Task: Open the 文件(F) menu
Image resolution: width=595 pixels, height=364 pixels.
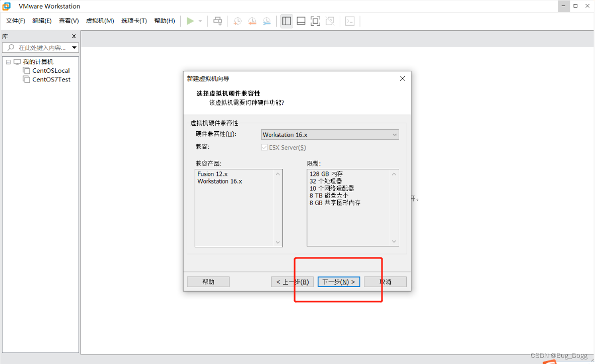Action: 16,21
